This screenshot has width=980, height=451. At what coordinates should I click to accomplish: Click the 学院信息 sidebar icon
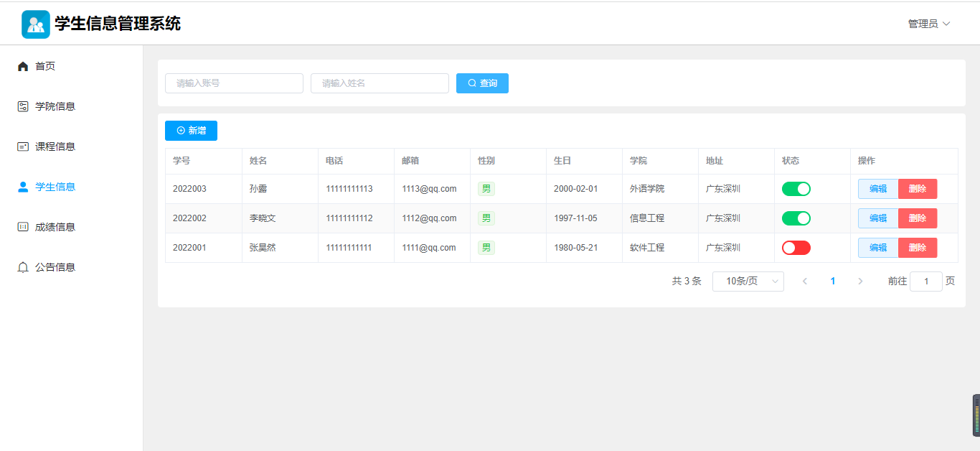coord(23,106)
